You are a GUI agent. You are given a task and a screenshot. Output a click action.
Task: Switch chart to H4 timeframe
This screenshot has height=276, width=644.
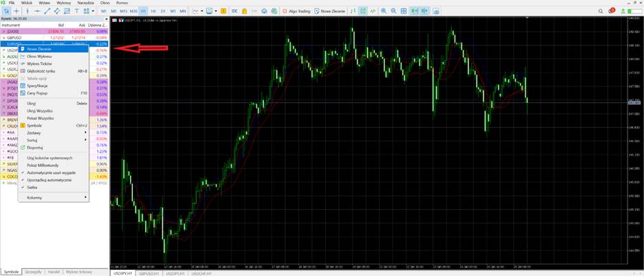[153, 11]
